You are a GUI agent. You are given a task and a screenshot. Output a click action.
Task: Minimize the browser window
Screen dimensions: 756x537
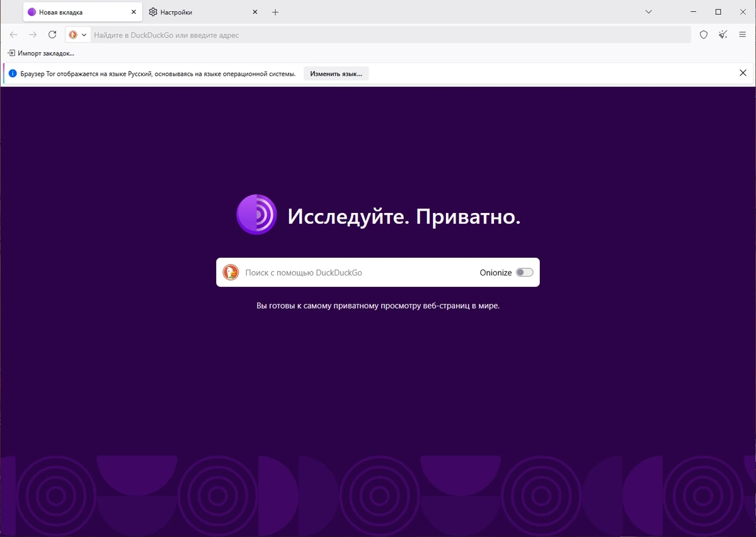693,12
